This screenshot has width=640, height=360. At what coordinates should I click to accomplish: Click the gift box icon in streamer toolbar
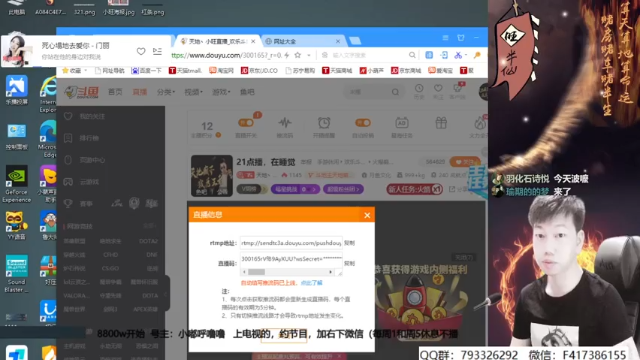(441, 123)
